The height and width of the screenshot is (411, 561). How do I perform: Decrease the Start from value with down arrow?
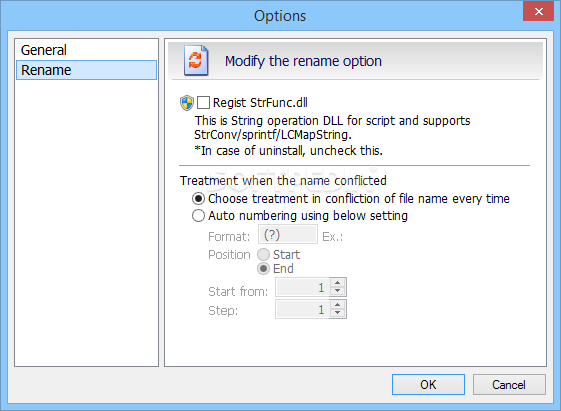point(337,291)
